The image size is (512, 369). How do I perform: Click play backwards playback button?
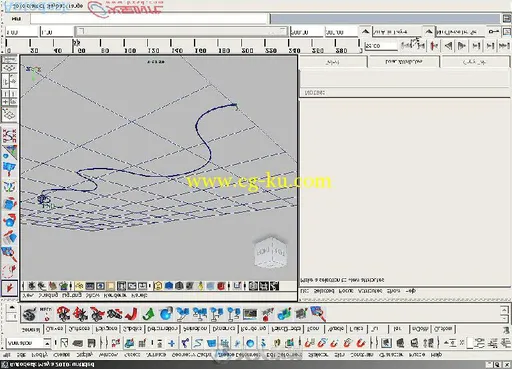tap(448, 46)
